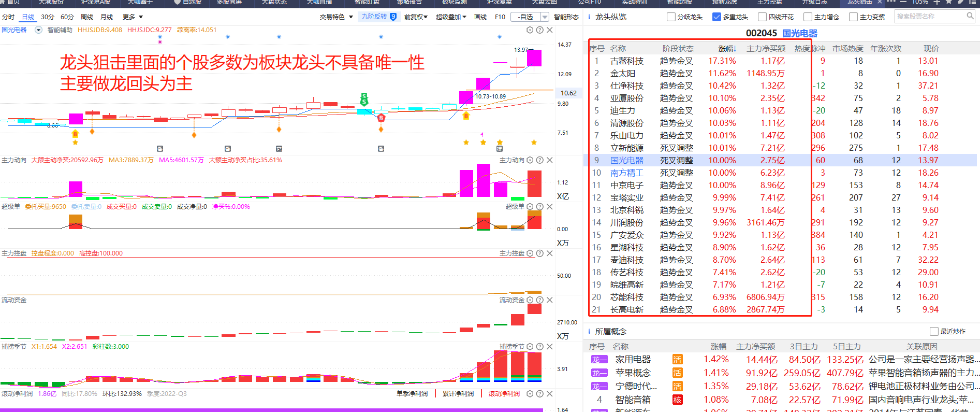Select 南方精工 stock link
The image size is (980, 412).
tap(626, 173)
